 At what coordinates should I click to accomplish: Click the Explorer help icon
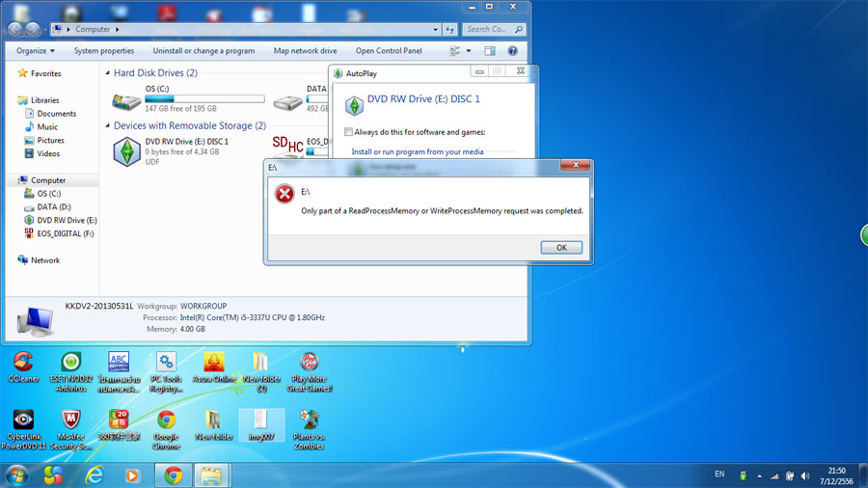(513, 51)
